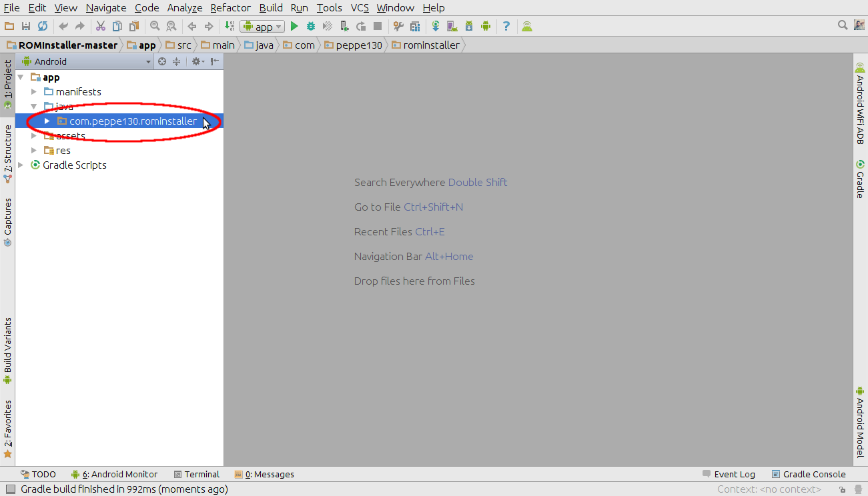Open the app run configuration dropdown
Viewport: 868px width, 496px height.
pyautogui.click(x=263, y=27)
